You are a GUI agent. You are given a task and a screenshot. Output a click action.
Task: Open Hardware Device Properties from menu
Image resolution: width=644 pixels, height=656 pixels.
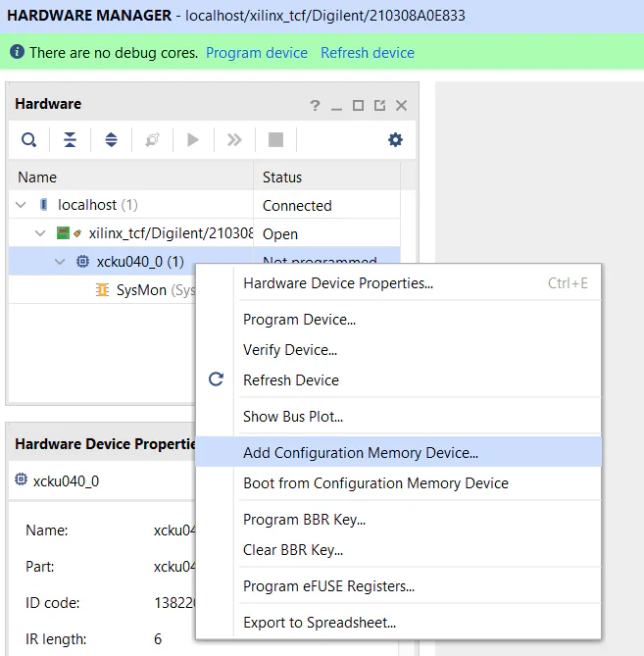337,283
